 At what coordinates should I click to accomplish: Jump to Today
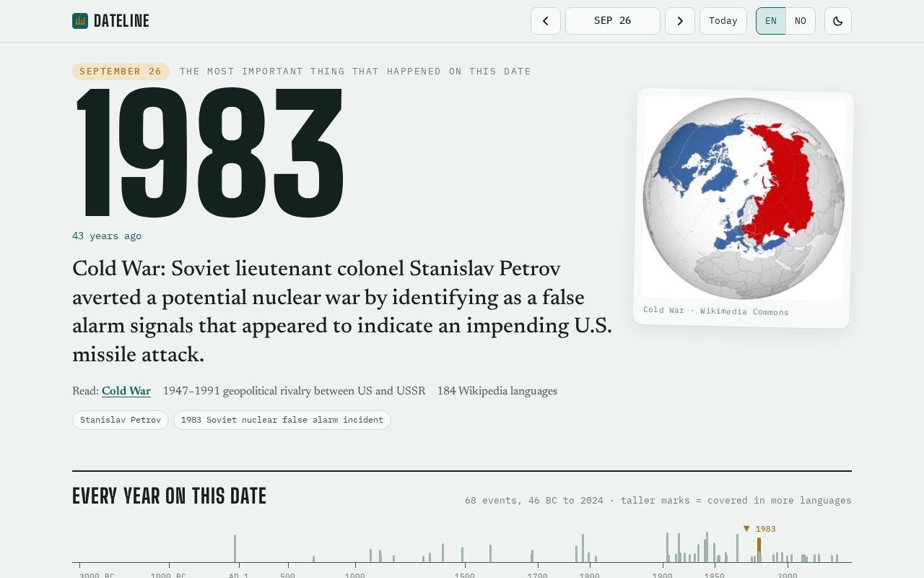[x=723, y=21]
